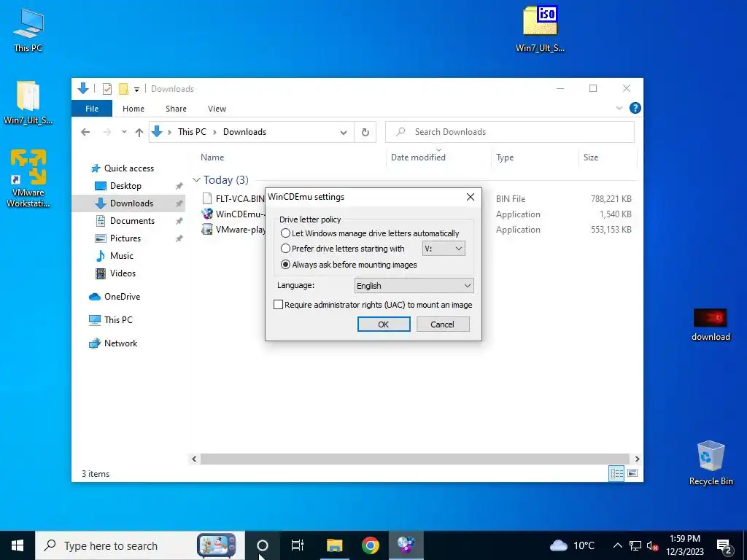Open the Home ribbon tab

pyautogui.click(x=133, y=109)
